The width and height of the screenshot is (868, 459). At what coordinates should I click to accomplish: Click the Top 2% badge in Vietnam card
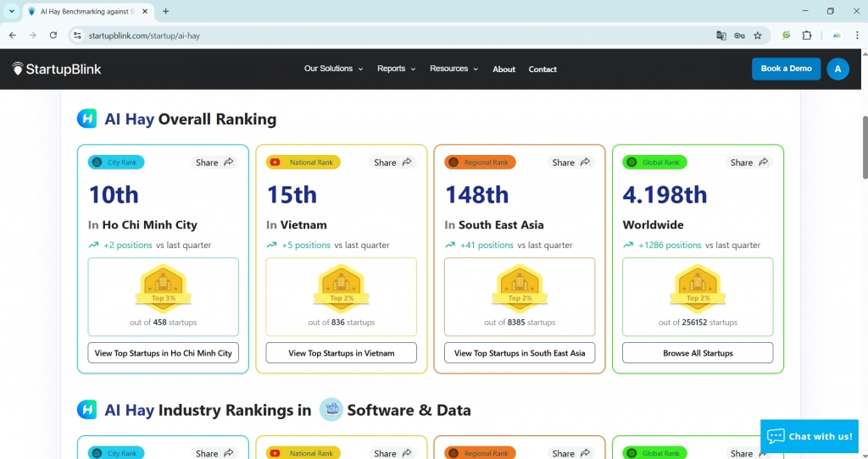342,288
